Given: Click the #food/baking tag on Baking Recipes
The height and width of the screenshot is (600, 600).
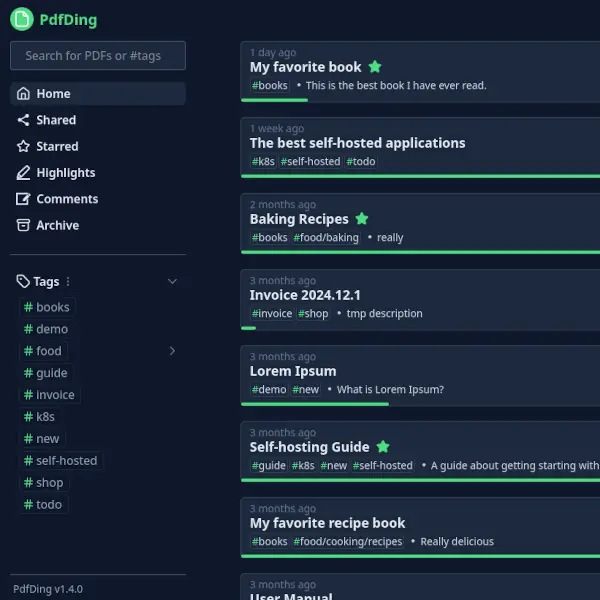Looking at the screenshot, I should click(x=326, y=238).
